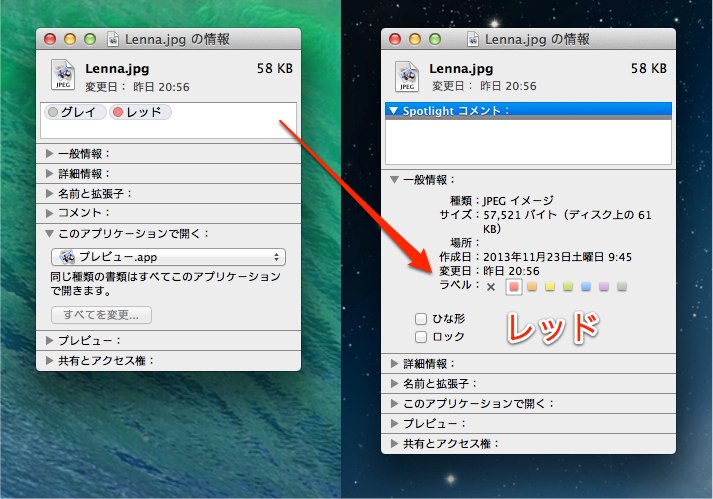The height and width of the screenshot is (499, 713).
Task: Click 変更日 value under 一般情報
Action: 511,271
